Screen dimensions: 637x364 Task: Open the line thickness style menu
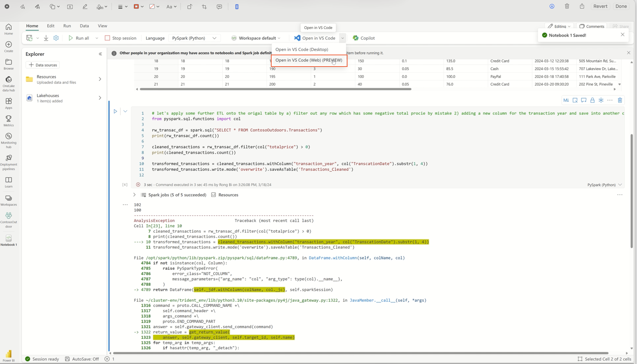tap(123, 7)
